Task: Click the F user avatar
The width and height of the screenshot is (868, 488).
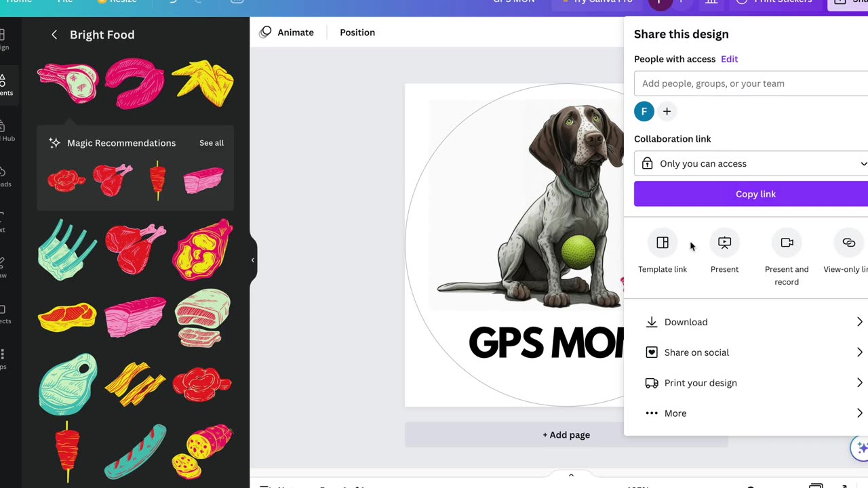Action: [644, 111]
